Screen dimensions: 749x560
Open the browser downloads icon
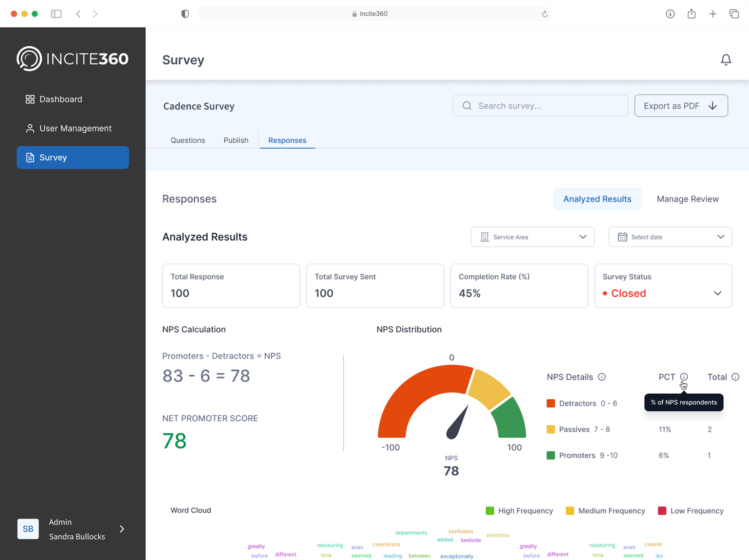(670, 14)
